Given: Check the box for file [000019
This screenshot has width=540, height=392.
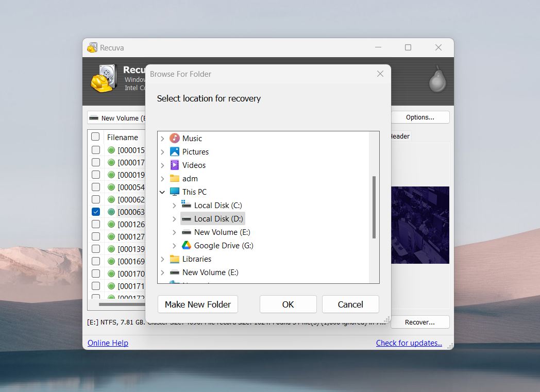Looking at the screenshot, I should point(96,175).
